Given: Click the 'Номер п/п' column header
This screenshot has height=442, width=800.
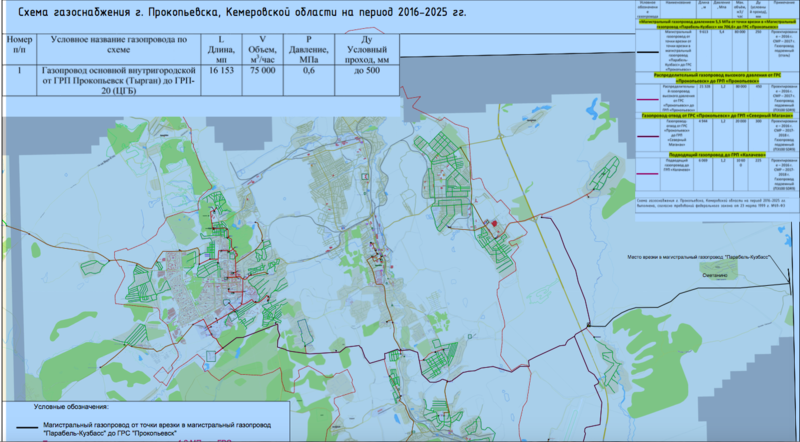Looking at the screenshot, I should point(20,48).
